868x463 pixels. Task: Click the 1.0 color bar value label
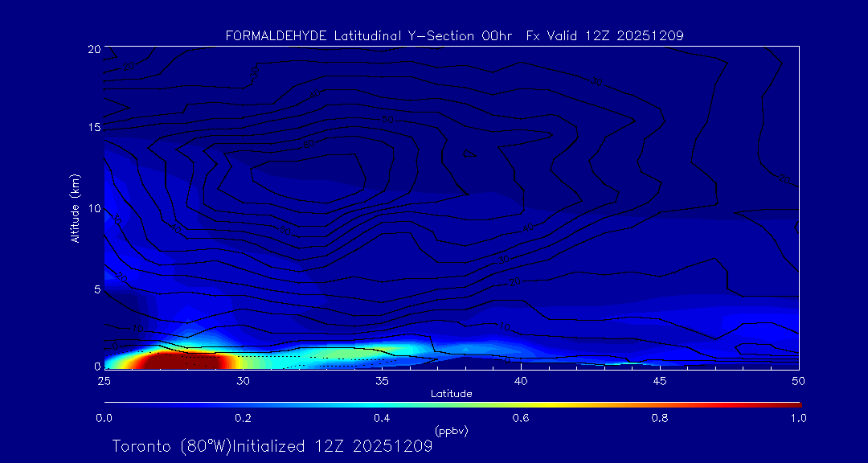pyautogui.click(x=799, y=418)
